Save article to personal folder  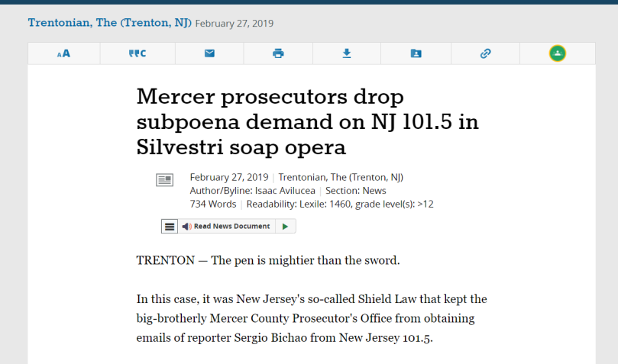click(416, 53)
